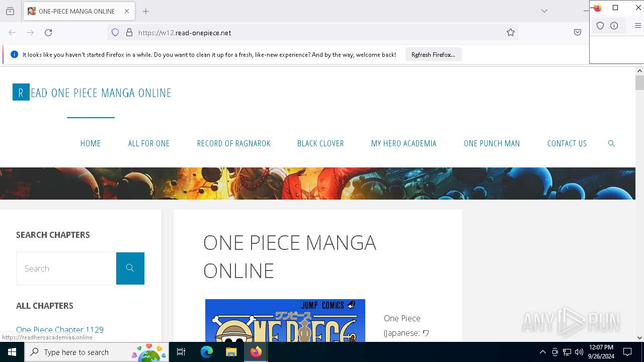Go forward one page
Viewport: 644px width, 362px height.
30,33
